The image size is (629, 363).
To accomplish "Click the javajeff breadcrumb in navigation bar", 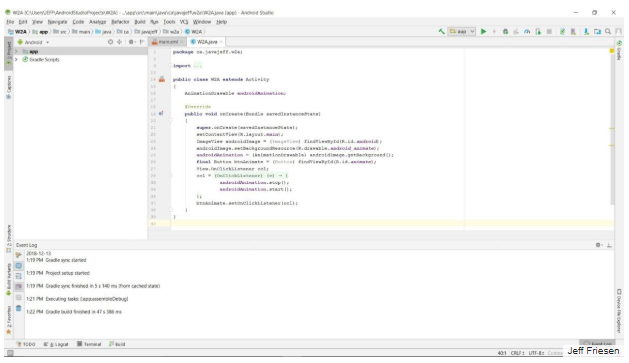I will pyautogui.click(x=146, y=32).
